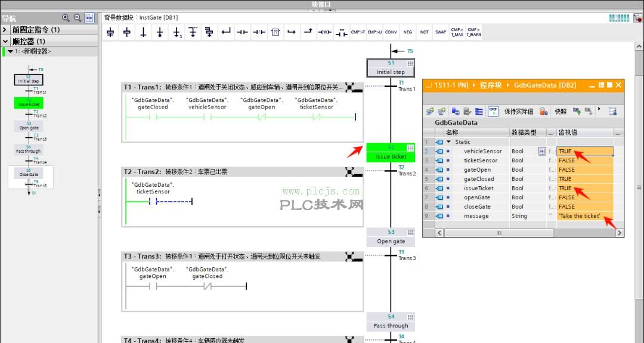Click database lock icon next to 保持实际值

543,112
